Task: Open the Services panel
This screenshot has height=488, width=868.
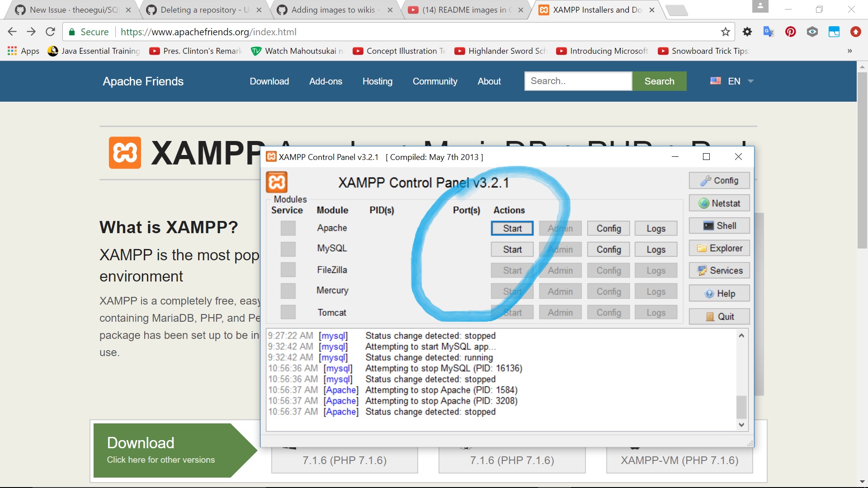Action: click(x=719, y=271)
